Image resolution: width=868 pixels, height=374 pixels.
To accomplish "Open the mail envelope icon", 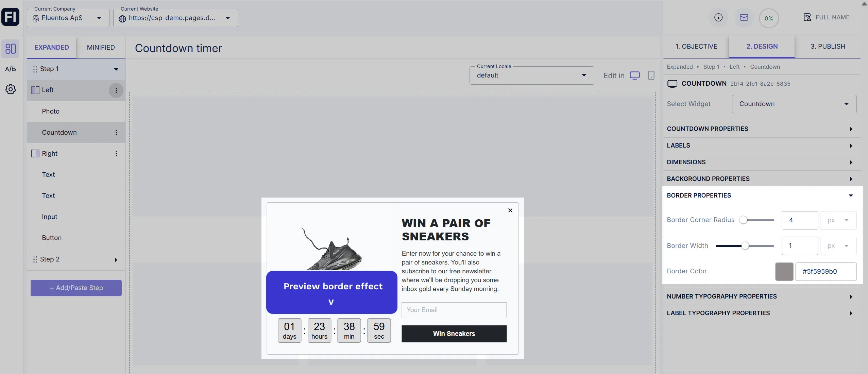I will (744, 17).
